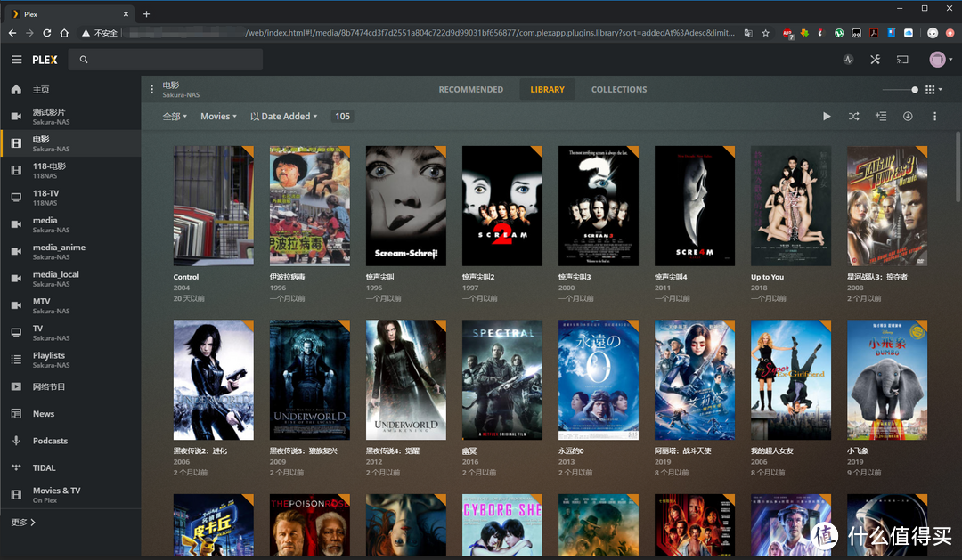962x560 pixels.
Task: Click the translate page icon in address bar
Action: coord(748,33)
